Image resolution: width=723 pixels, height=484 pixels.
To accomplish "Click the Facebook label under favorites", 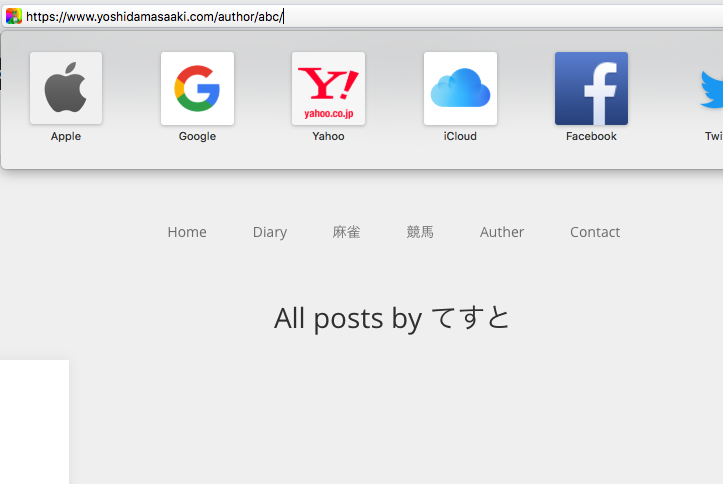I will pyautogui.click(x=591, y=136).
